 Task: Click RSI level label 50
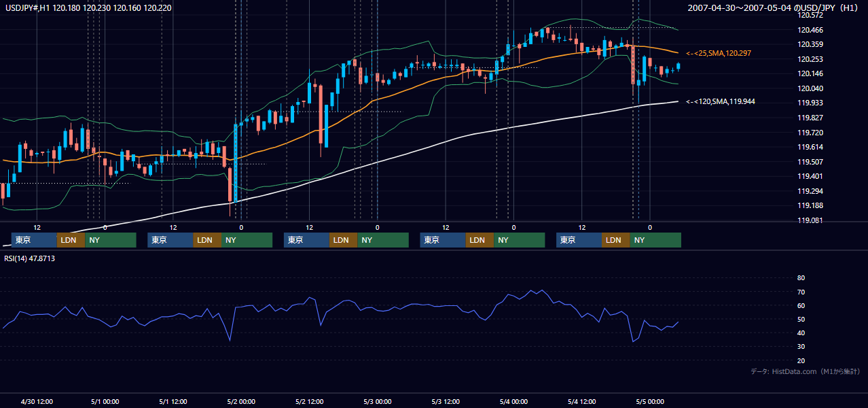point(801,319)
